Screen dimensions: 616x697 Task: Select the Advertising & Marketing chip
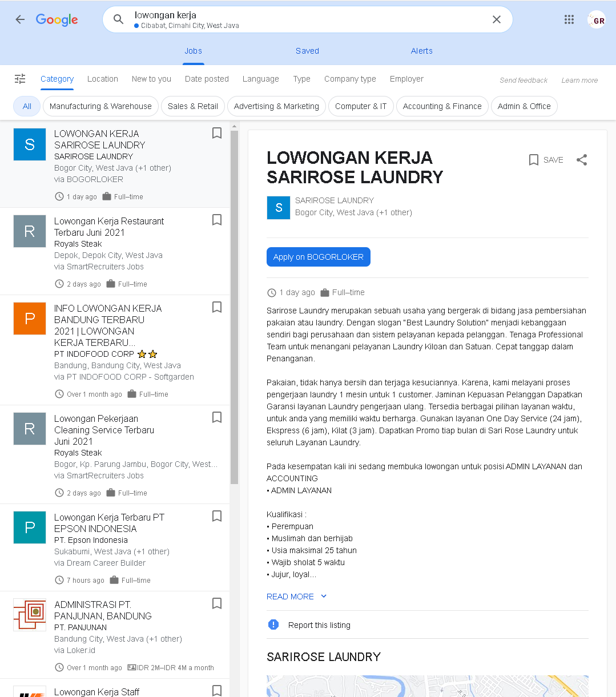coord(276,106)
